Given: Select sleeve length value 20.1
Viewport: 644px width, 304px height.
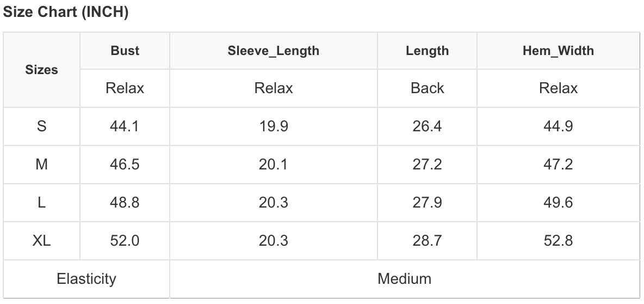Looking at the screenshot, I should click(x=273, y=165).
